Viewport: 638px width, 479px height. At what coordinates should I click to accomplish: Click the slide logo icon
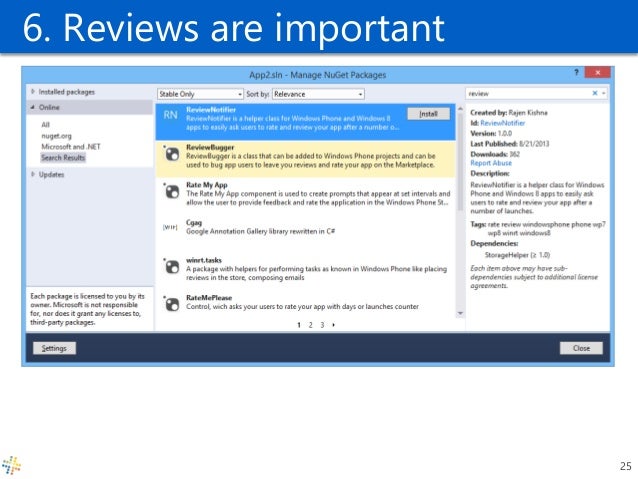point(11,465)
